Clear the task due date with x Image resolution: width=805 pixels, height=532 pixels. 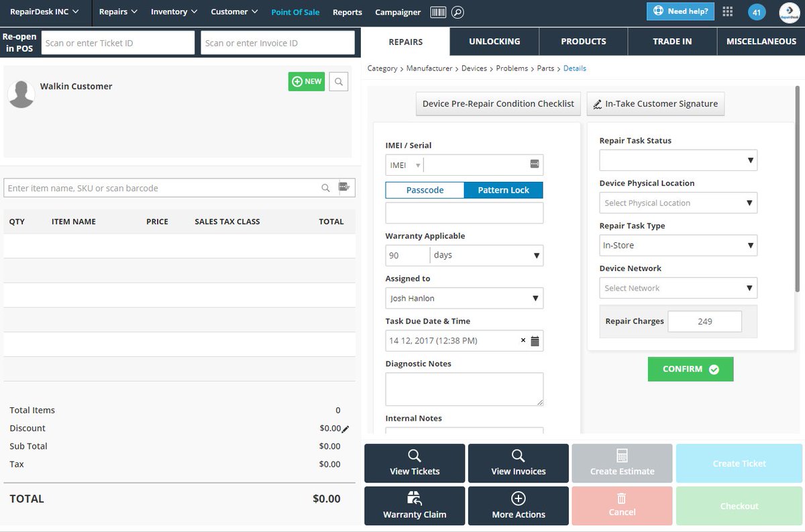tap(523, 340)
